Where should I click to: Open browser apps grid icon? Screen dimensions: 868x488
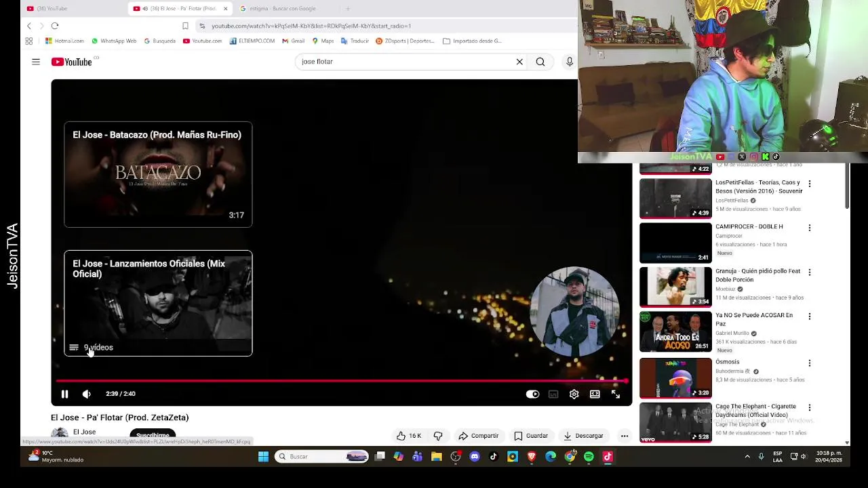click(x=29, y=41)
